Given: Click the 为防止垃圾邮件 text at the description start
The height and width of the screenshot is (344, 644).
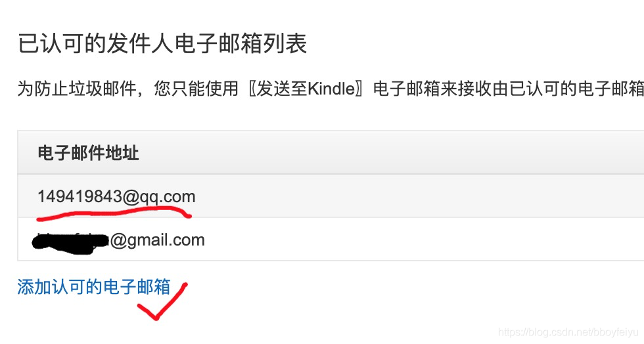Looking at the screenshot, I should pos(77,89).
